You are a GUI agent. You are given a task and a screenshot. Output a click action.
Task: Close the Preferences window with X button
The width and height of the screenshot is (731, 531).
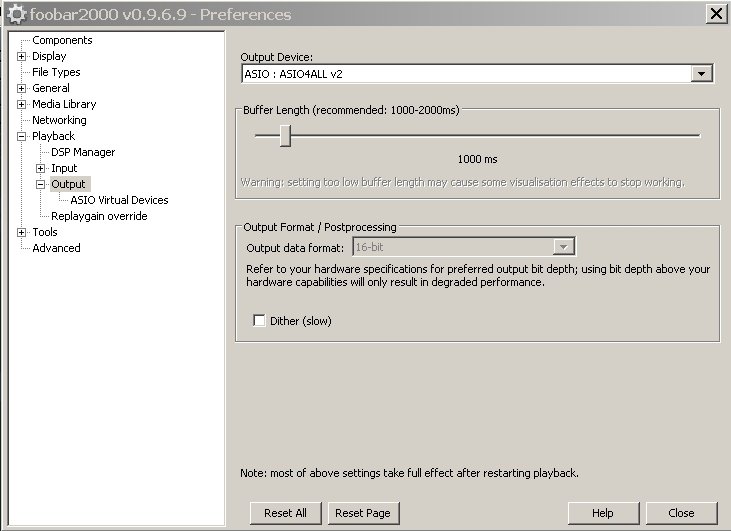pos(716,14)
